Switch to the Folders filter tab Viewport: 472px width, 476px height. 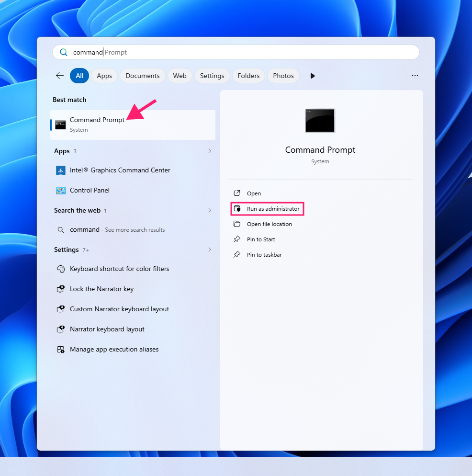click(x=248, y=76)
